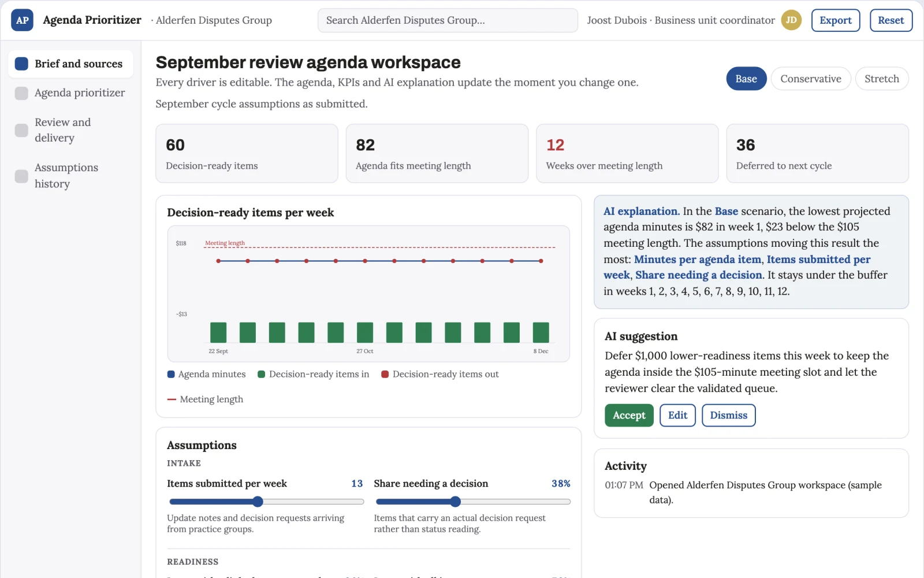The image size is (924, 578).
Task: Click the '13' items per week value
Action: [357, 483]
